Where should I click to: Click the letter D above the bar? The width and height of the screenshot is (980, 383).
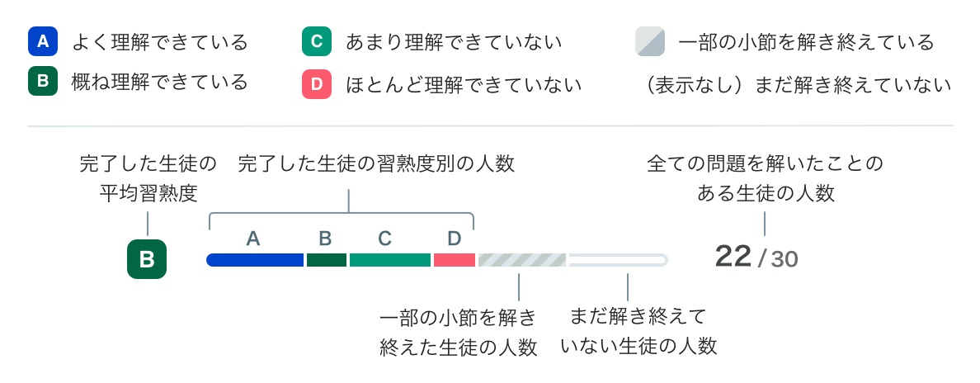pyautogui.click(x=455, y=239)
